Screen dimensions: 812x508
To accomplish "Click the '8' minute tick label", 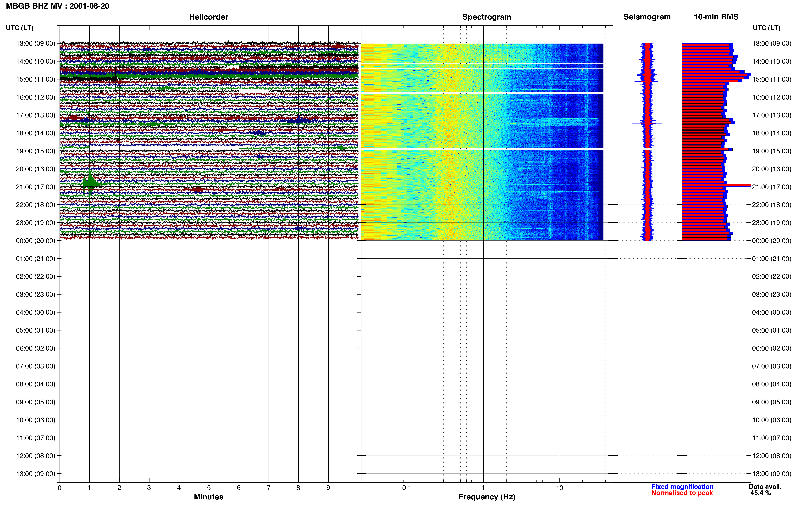I will 298,487.
